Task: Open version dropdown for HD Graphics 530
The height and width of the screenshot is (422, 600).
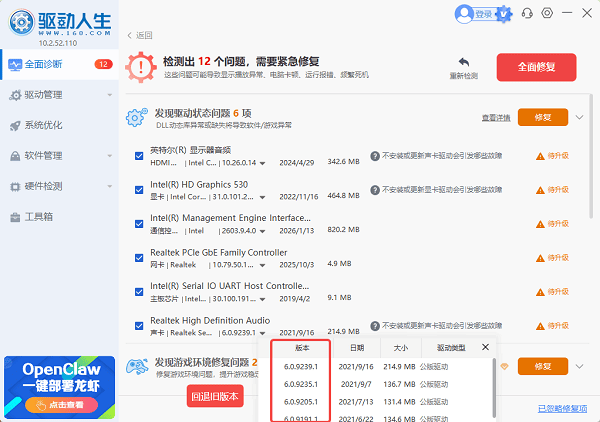Action: click(262, 197)
